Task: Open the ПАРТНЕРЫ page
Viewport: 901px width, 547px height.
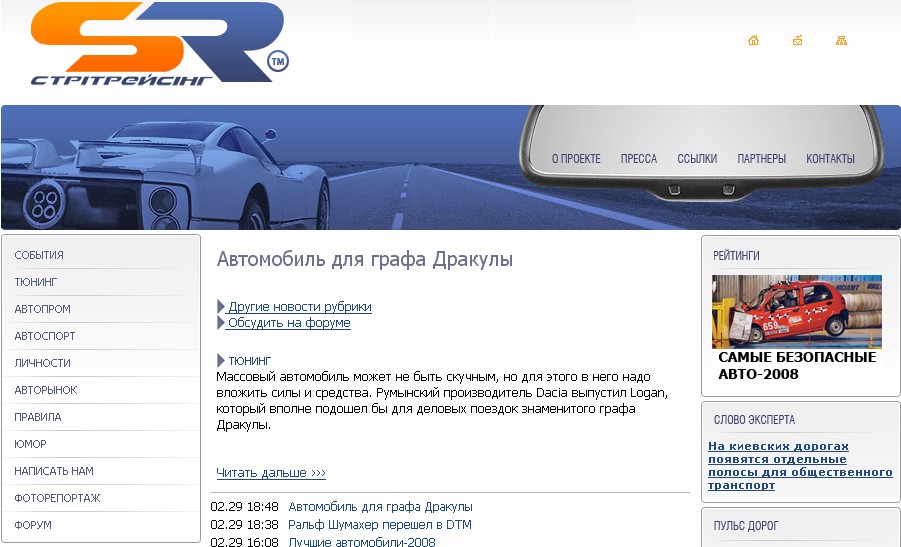Action: pos(761,159)
